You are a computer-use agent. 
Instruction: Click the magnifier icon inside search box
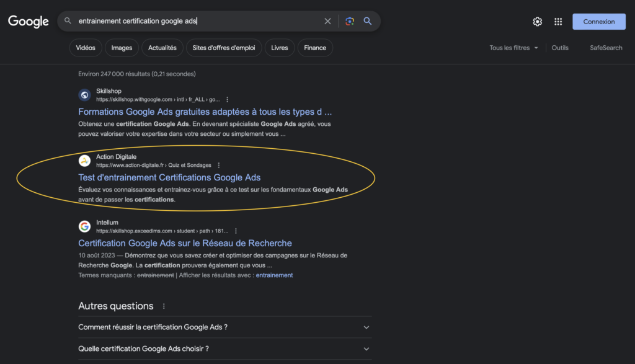[68, 20]
